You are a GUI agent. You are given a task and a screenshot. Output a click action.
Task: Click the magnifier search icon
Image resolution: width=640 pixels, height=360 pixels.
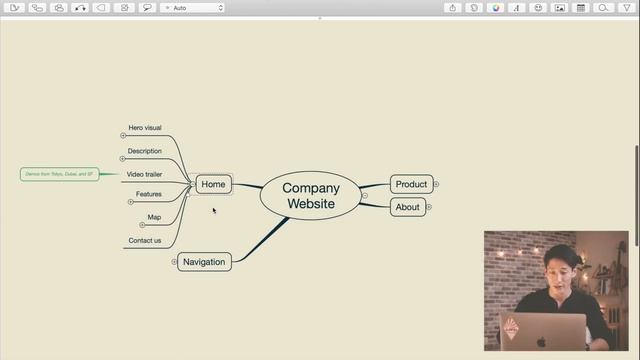tap(603, 8)
